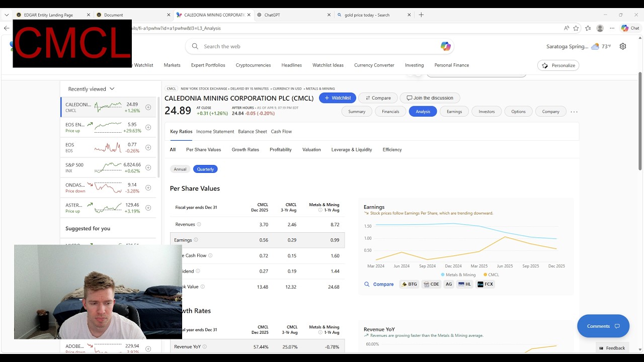Click the Copilot icon in search box
This screenshot has height=362, width=644.
445,46
